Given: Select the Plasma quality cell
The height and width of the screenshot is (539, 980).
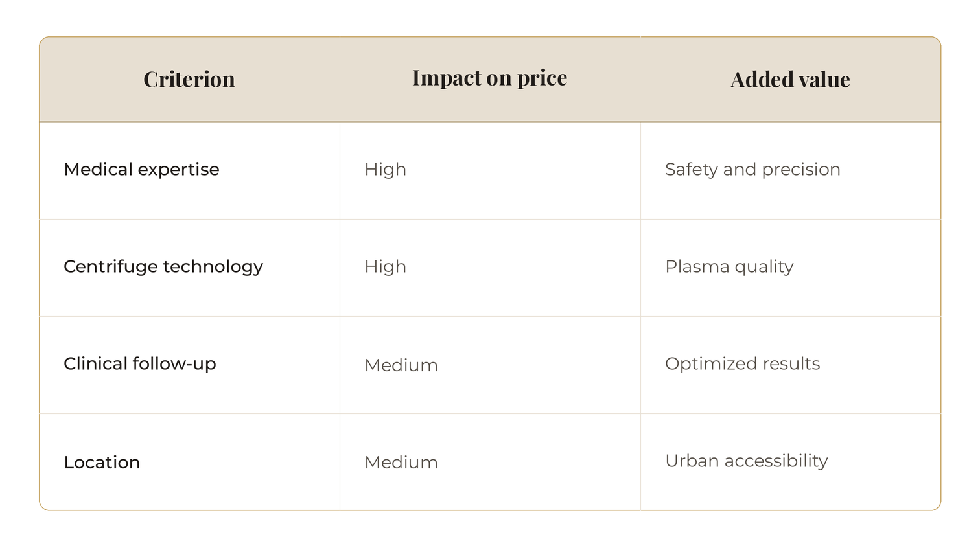Looking at the screenshot, I should pyautogui.click(x=790, y=268).
